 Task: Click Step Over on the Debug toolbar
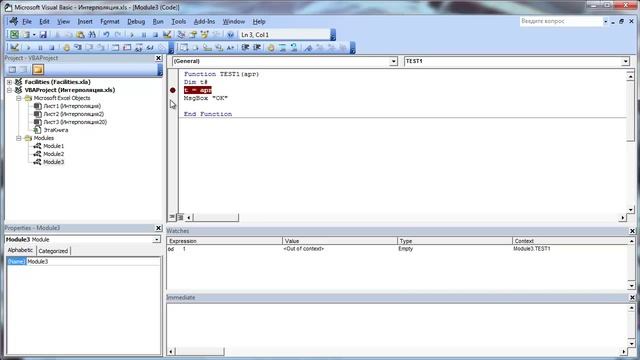89,48
